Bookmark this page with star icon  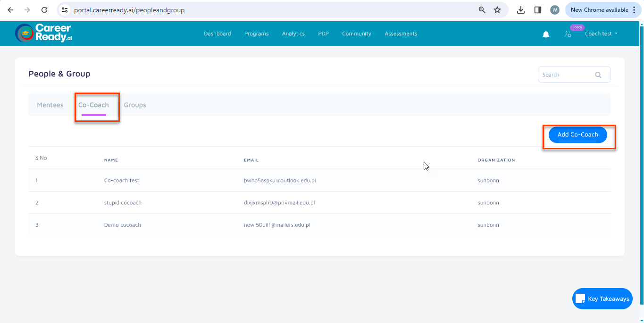point(497,10)
